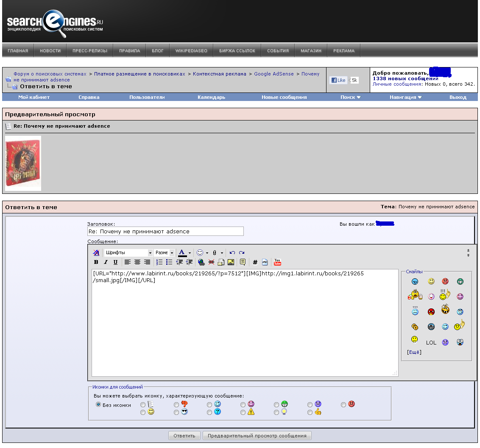Click the 'Google AdSense' breadcrumb link
The height and width of the screenshot is (448, 480).
point(273,74)
